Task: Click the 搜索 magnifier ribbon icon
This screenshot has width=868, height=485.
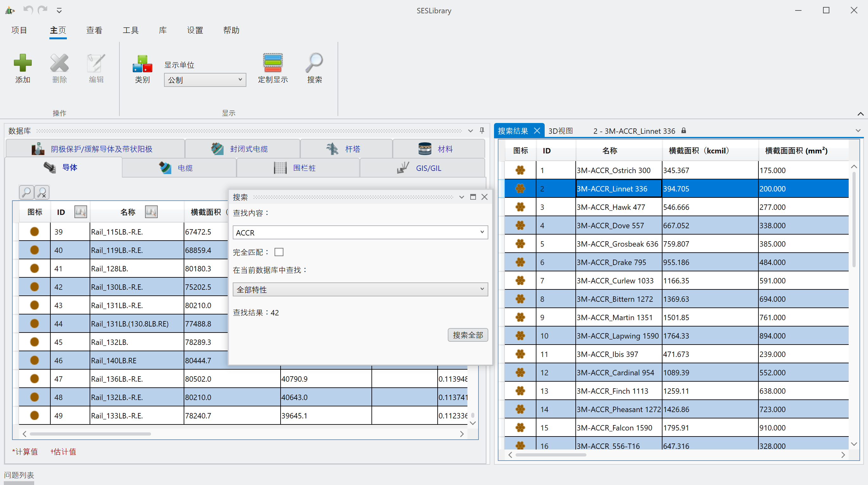Action: coord(314,63)
